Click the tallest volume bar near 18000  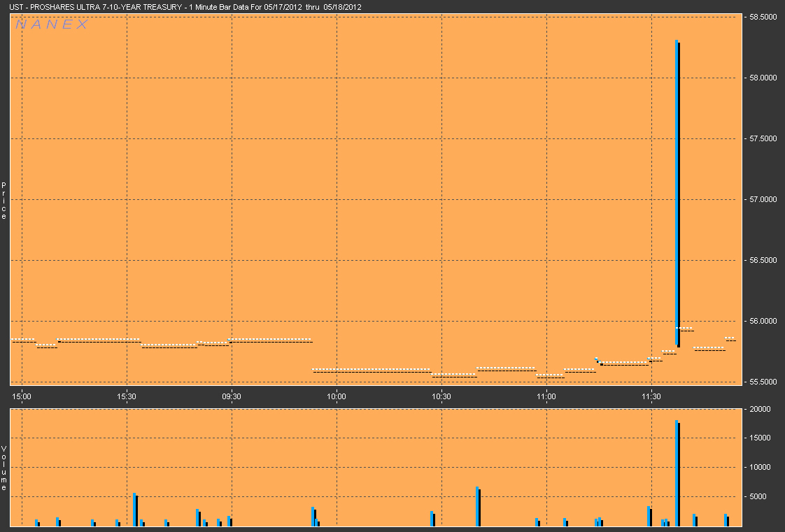point(677,472)
